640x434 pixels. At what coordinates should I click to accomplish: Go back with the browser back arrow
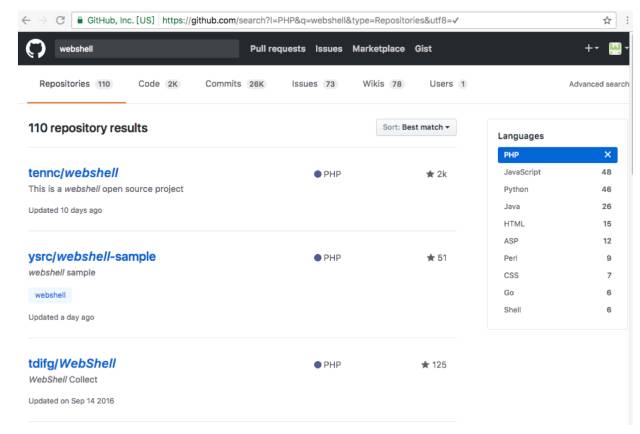click(x=26, y=20)
